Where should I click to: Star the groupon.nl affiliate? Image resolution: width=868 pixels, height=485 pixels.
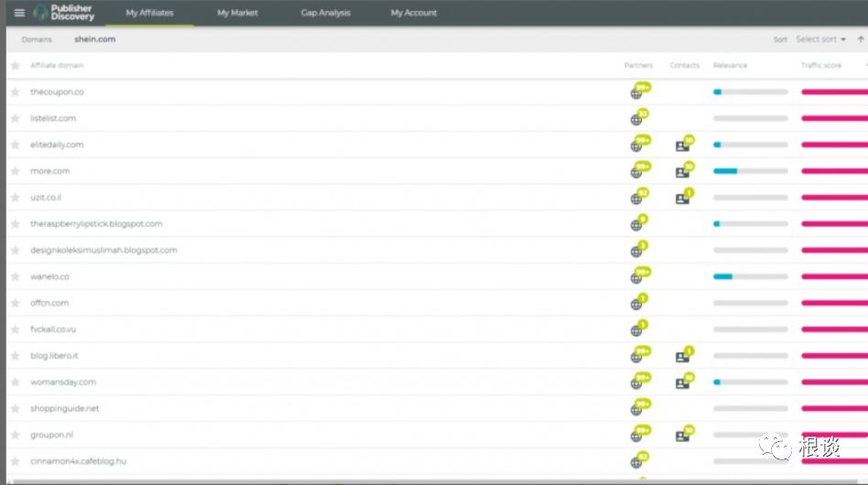(x=16, y=435)
